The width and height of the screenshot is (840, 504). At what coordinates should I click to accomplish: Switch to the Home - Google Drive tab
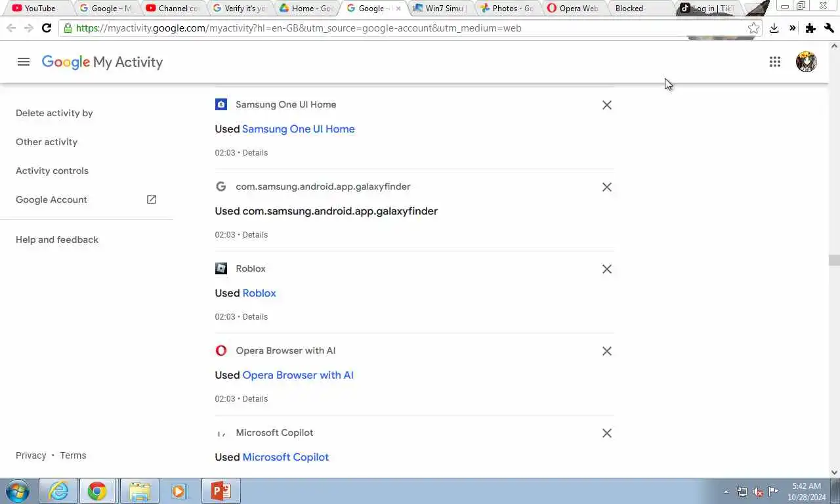coord(307,9)
